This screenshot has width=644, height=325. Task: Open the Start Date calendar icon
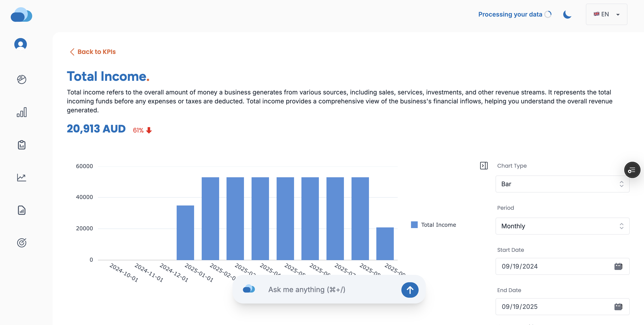click(619, 266)
